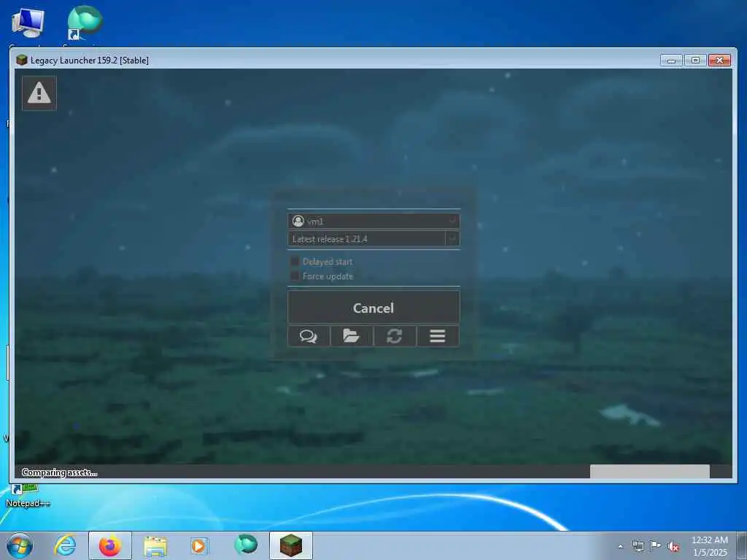Switch to Firefox in the taskbar

pyautogui.click(x=109, y=545)
